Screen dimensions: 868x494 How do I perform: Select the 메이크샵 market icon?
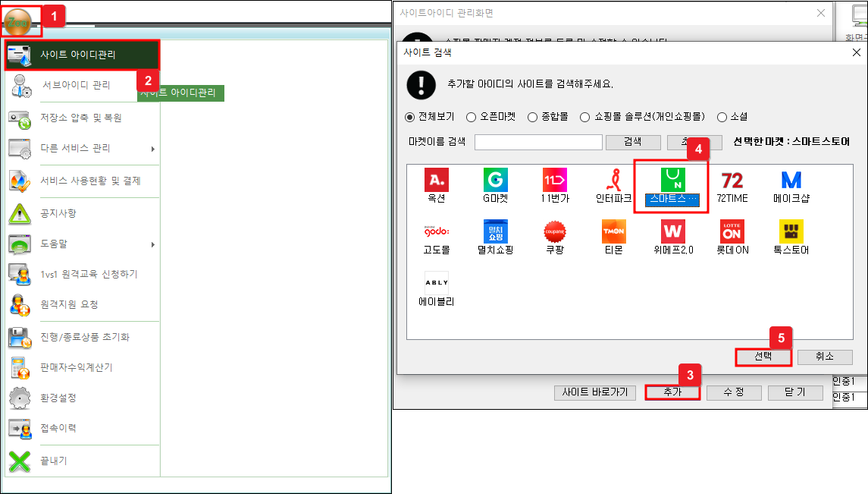tap(791, 180)
